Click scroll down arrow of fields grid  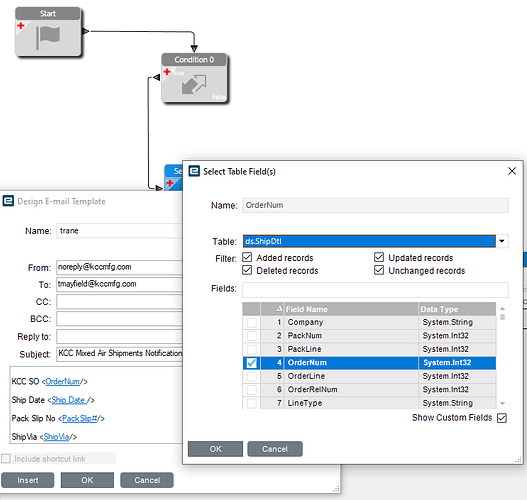(x=502, y=403)
